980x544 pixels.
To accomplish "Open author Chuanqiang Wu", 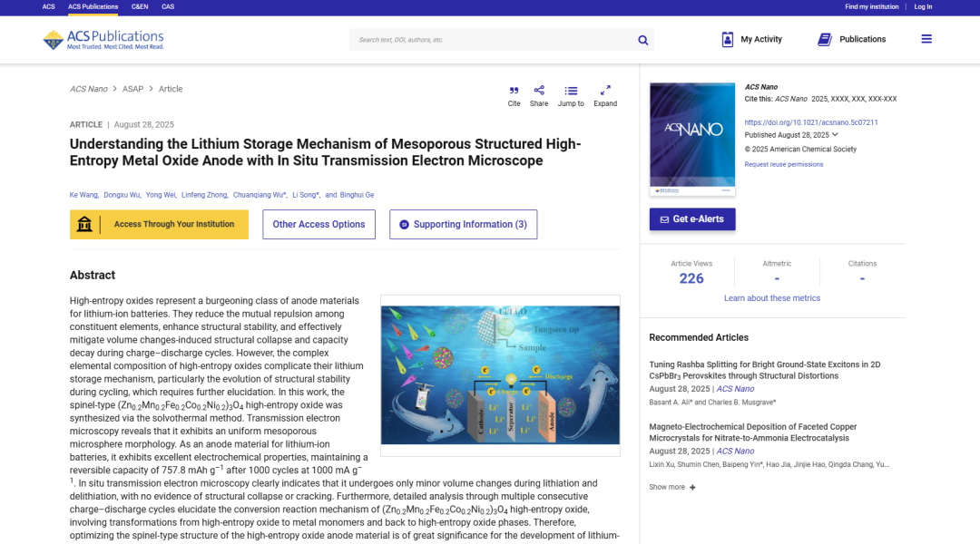I will point(258,195).
